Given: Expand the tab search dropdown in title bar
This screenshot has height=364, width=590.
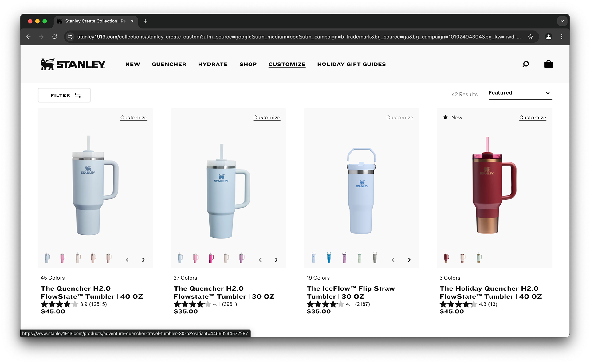Looking at the screenshot, I should click(x=562, y=21).
